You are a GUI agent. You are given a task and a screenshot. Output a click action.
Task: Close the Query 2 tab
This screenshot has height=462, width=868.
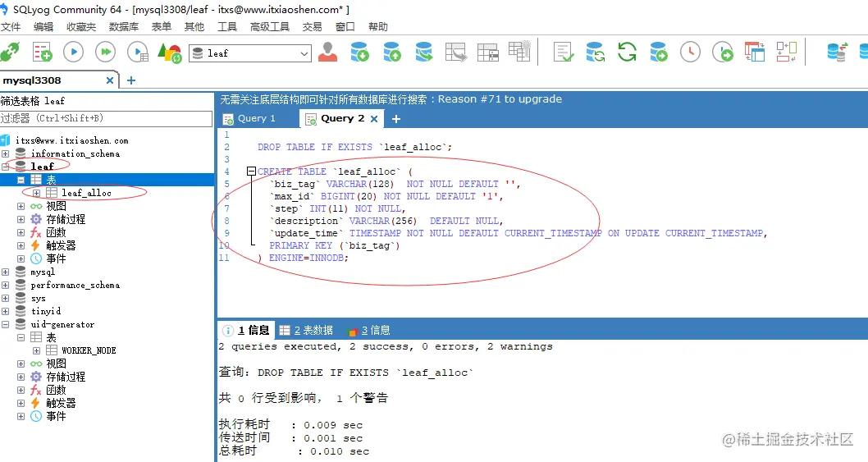374,118
